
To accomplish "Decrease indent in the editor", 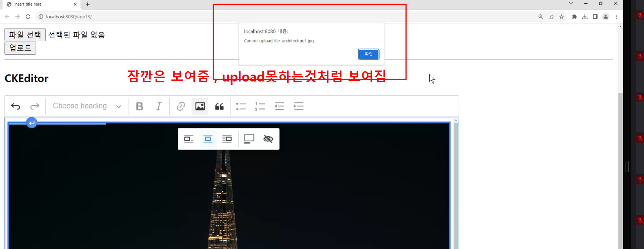I will point(280,106).
